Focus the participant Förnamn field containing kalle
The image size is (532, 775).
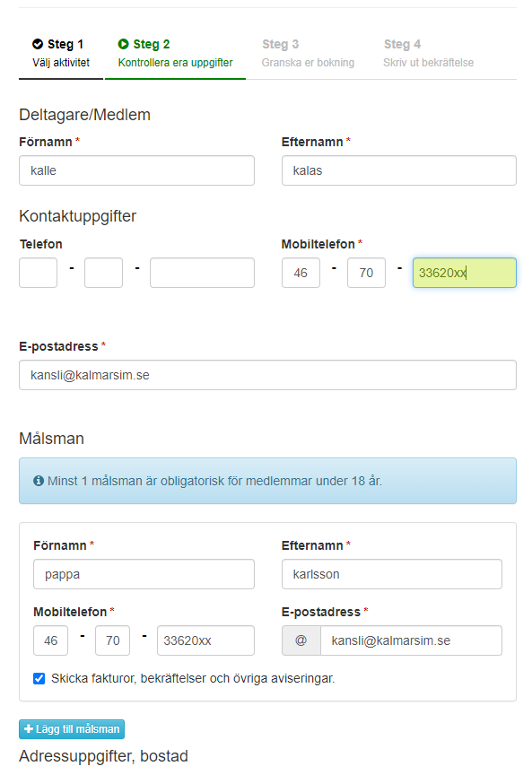(x=137, y=170)
